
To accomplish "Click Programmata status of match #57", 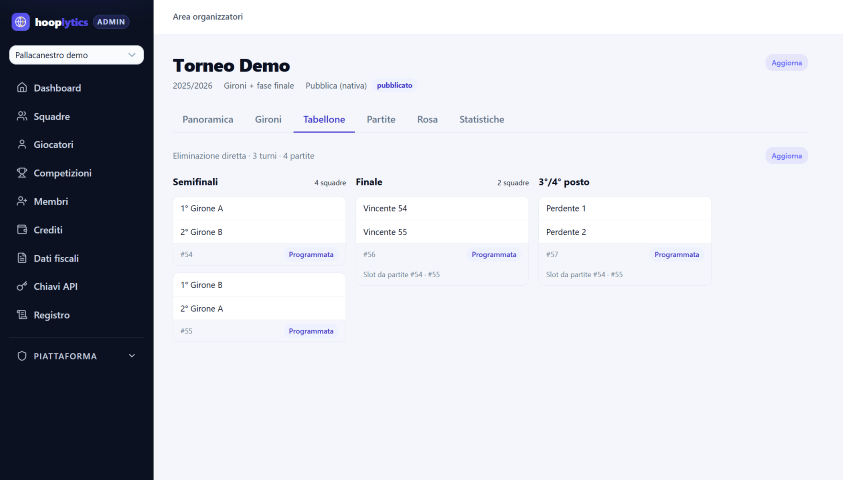I will point(676,254).
